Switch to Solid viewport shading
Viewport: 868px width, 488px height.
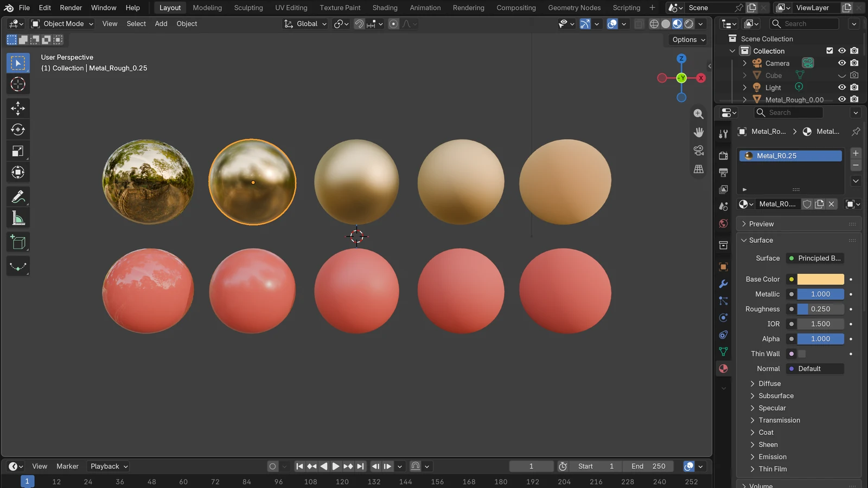(666, 24)
